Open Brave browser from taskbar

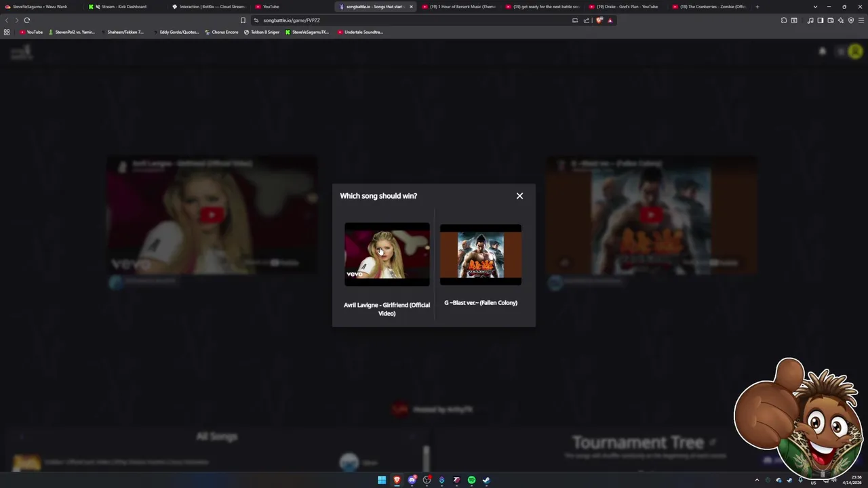397,480
